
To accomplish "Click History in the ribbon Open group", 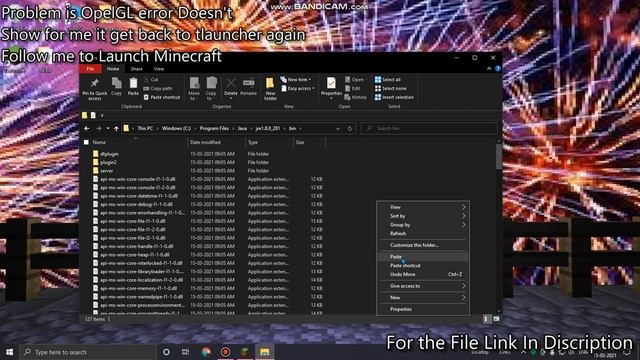I will (356, 97).
